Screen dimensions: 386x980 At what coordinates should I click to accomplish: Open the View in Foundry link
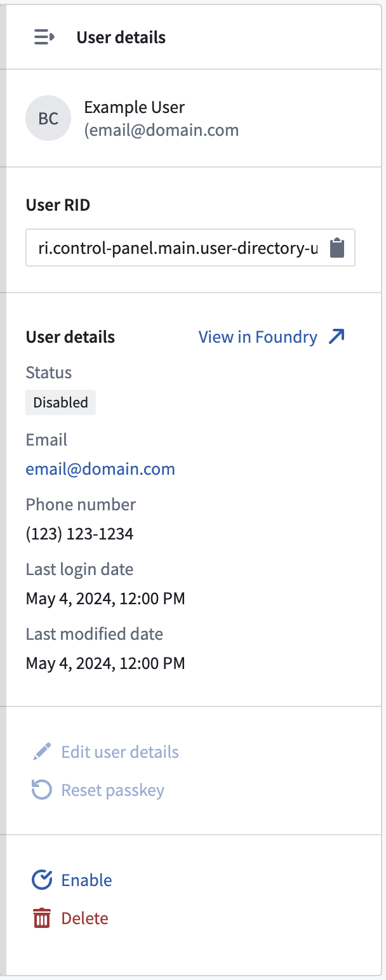[x=258, y=337]
